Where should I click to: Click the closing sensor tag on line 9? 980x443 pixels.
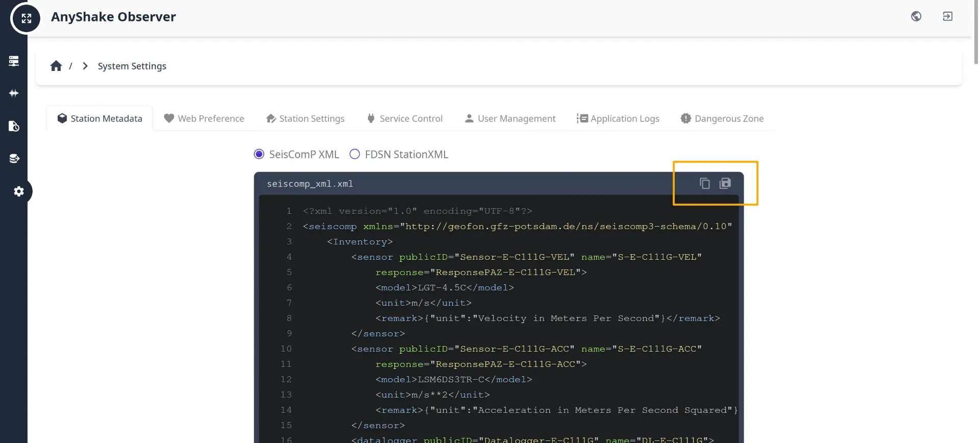(x=378, y=333)
